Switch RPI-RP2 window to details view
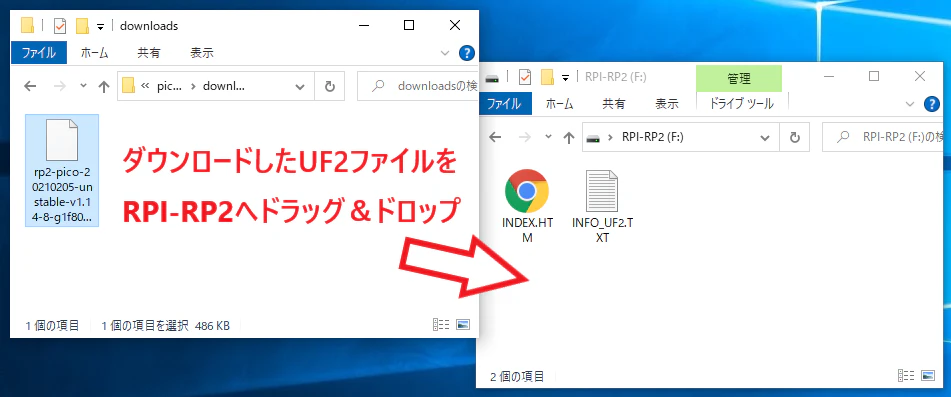 [905, 375]
